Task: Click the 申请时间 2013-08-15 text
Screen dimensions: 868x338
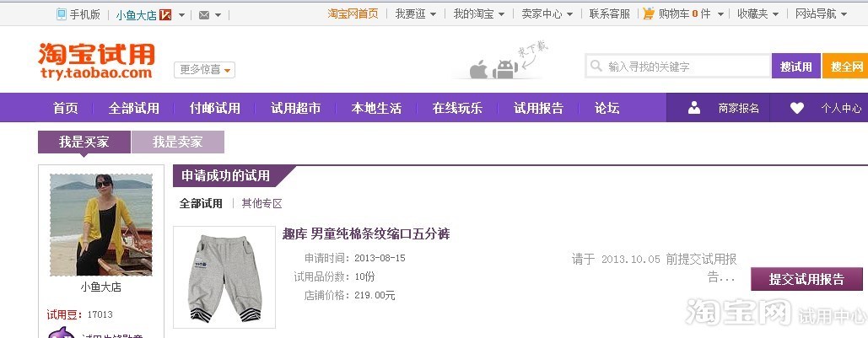Action: 354,258
